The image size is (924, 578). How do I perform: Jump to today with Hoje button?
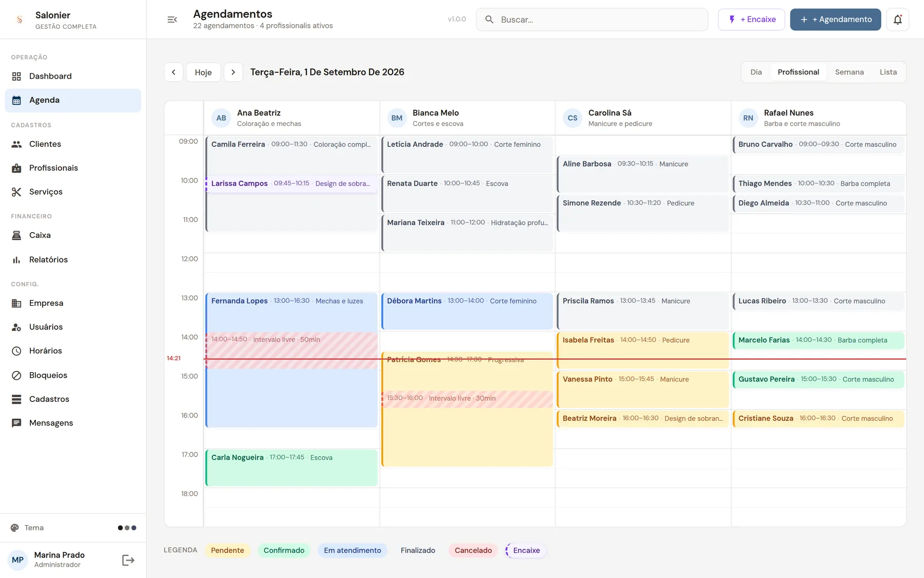pyautogui.click(x=203, y=72)
